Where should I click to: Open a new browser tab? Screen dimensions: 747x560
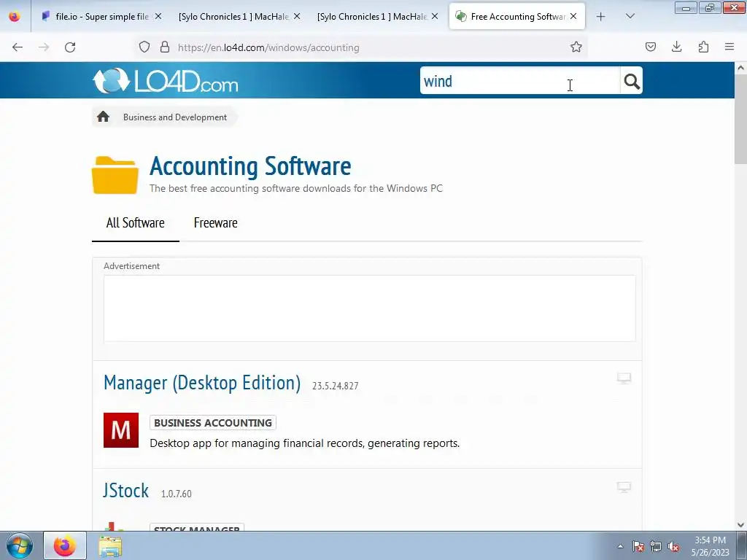point(601,17)
